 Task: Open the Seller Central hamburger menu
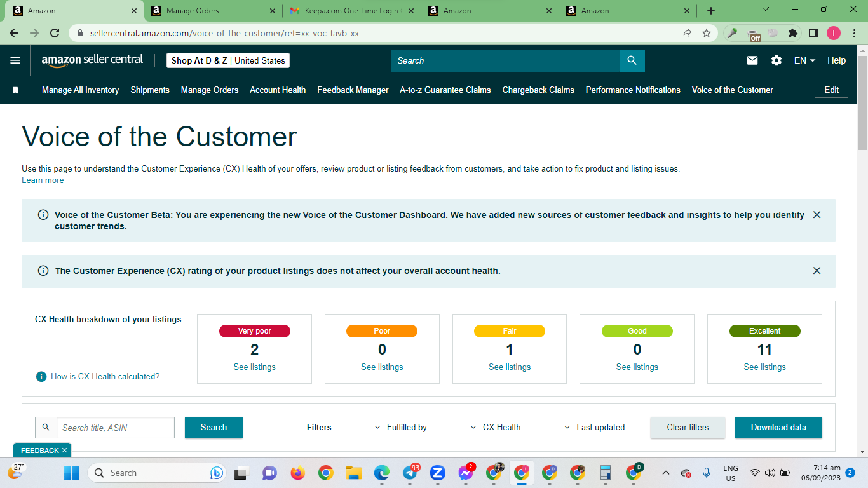coord(15,60)
